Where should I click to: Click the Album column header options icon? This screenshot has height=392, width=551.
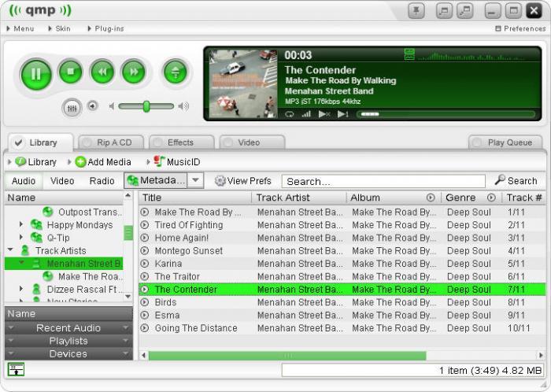(x=431, y=198)
